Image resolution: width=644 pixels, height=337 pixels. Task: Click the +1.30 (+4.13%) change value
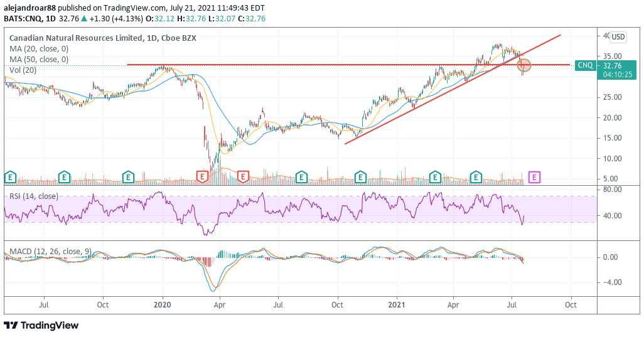(x=116, y=18)
